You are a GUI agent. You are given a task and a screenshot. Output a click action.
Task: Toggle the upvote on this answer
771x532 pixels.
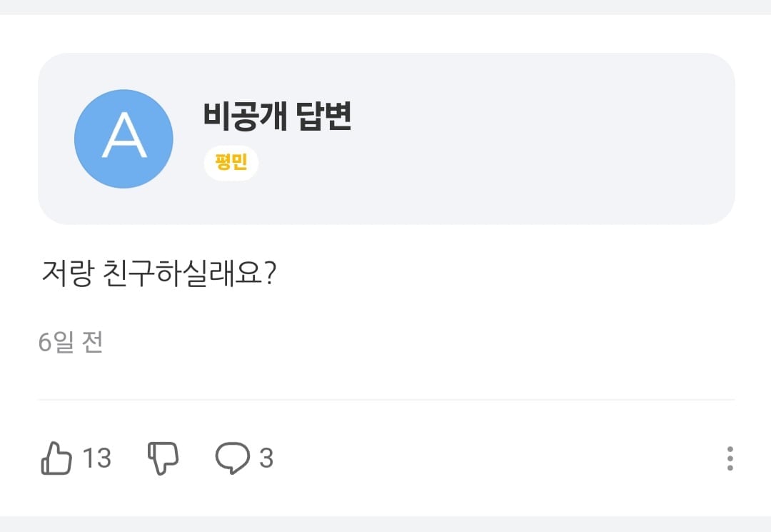click(56, 458)
